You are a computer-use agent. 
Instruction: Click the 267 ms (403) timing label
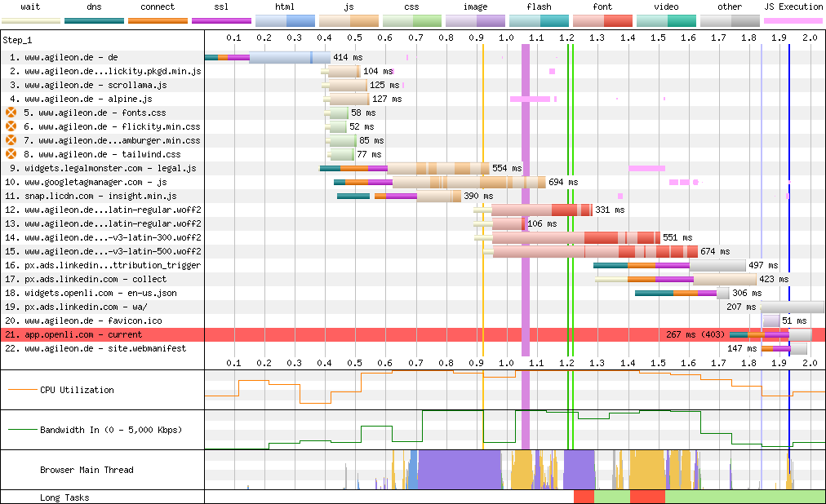pos(695,334)
